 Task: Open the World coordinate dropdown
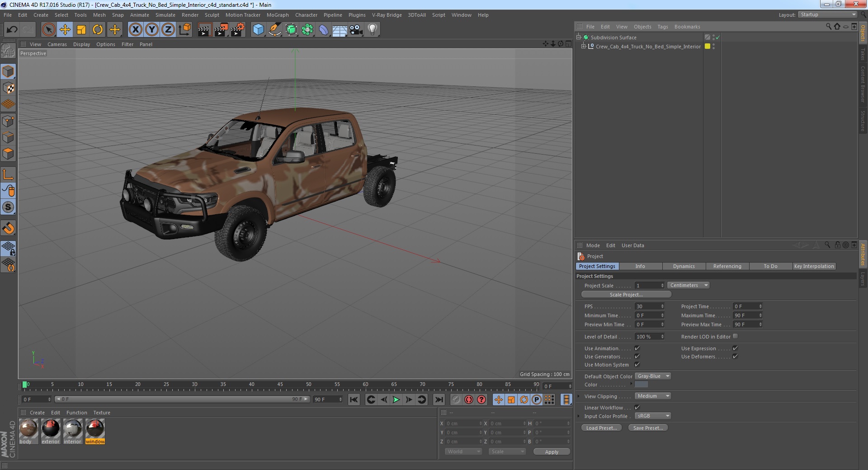[463, 451]
